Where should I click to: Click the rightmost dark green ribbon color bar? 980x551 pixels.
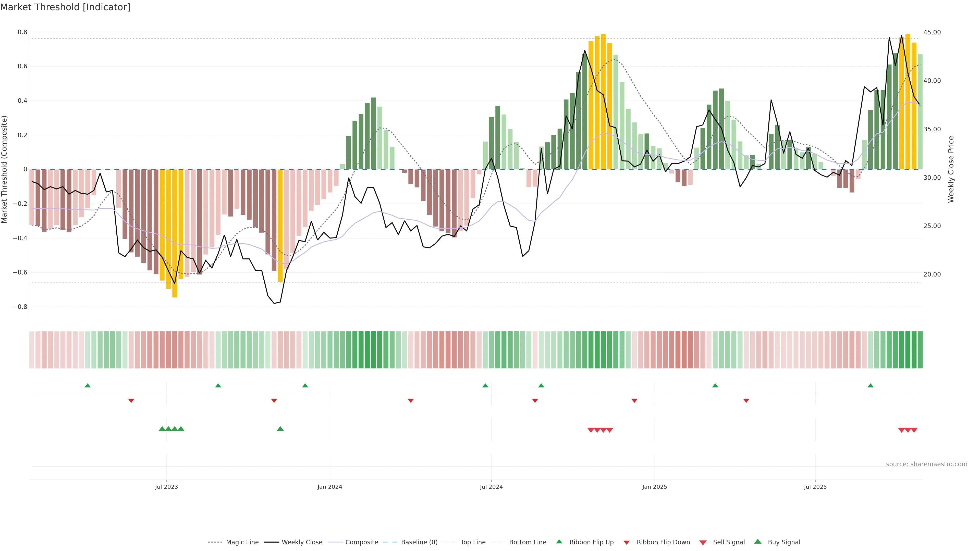coord(920,350)
